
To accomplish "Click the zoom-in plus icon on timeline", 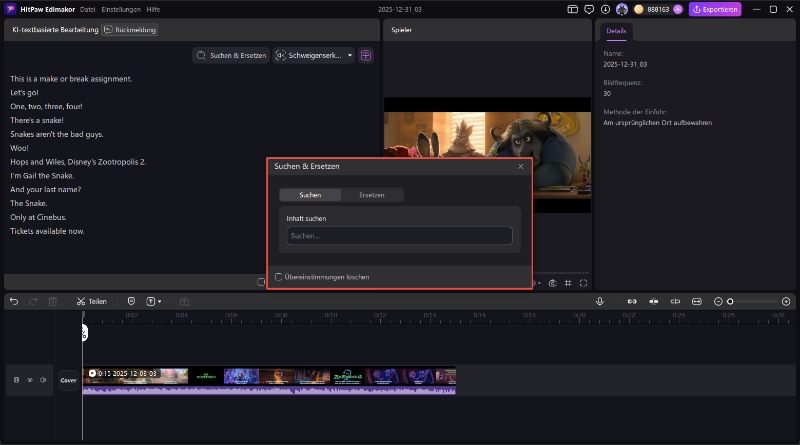I will 786,301.
